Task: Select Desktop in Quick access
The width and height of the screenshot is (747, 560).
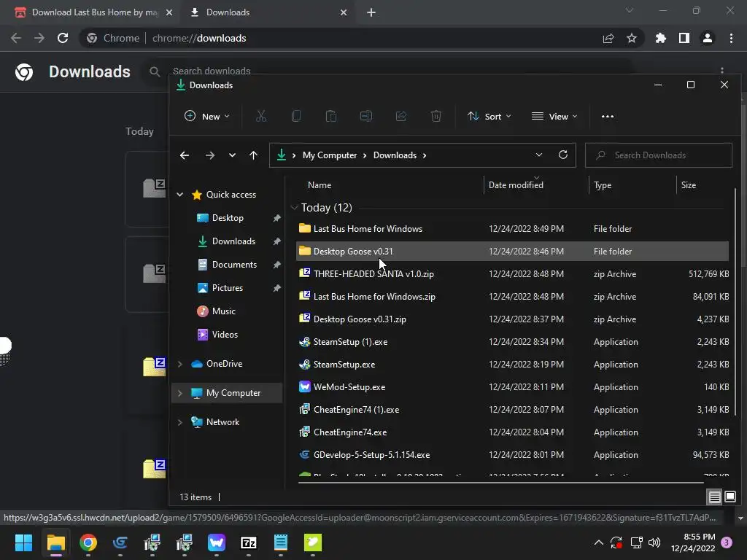Action: (228, 217)
